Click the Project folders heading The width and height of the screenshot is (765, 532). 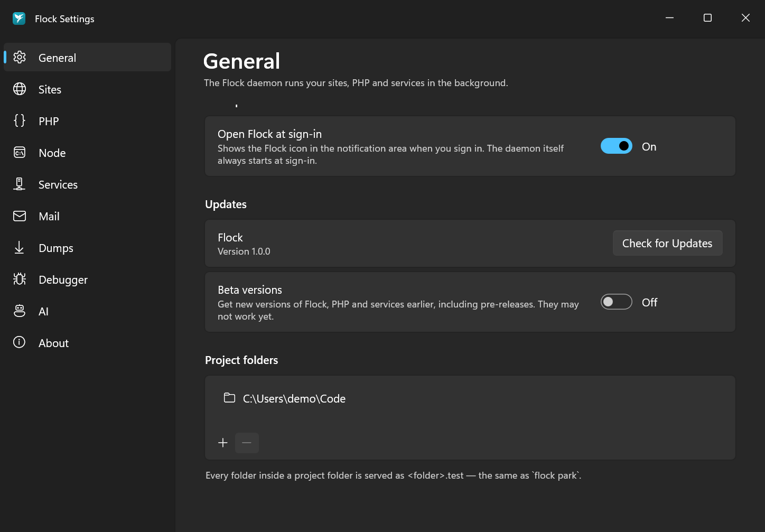pos(241,360)
